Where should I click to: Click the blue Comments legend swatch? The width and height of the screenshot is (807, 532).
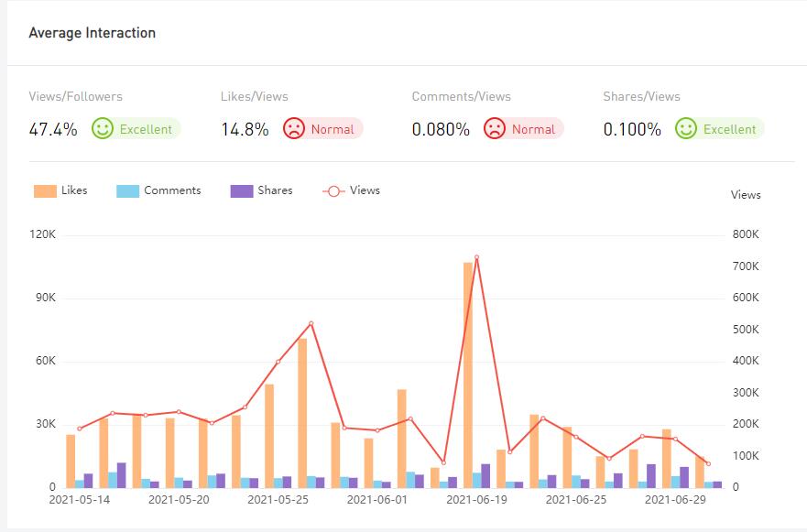click(127, 191)
